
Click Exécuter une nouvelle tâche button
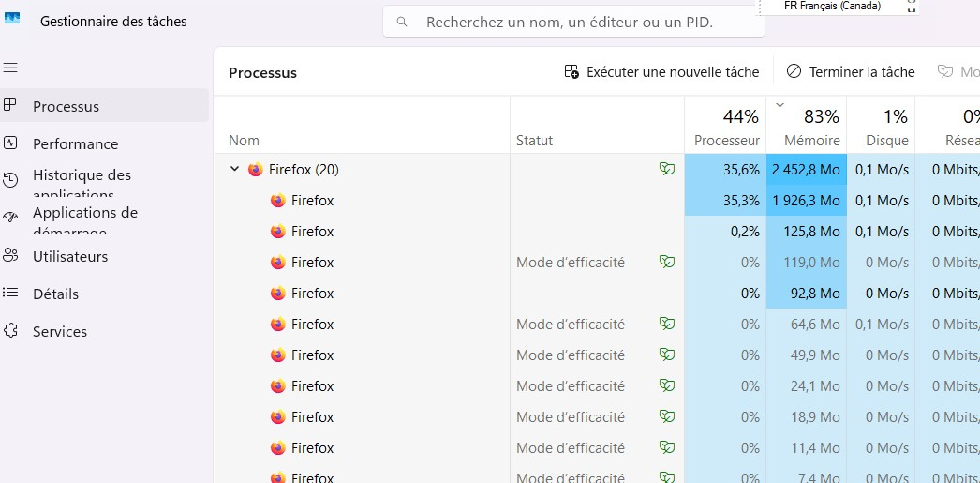(x=661, y=72)
